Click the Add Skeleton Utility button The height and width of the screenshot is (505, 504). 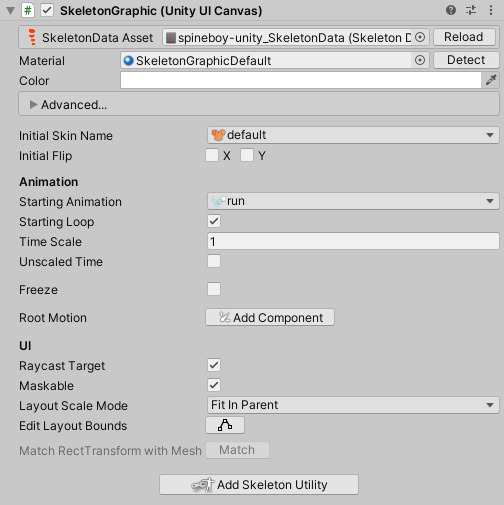(x=259, y=485)
